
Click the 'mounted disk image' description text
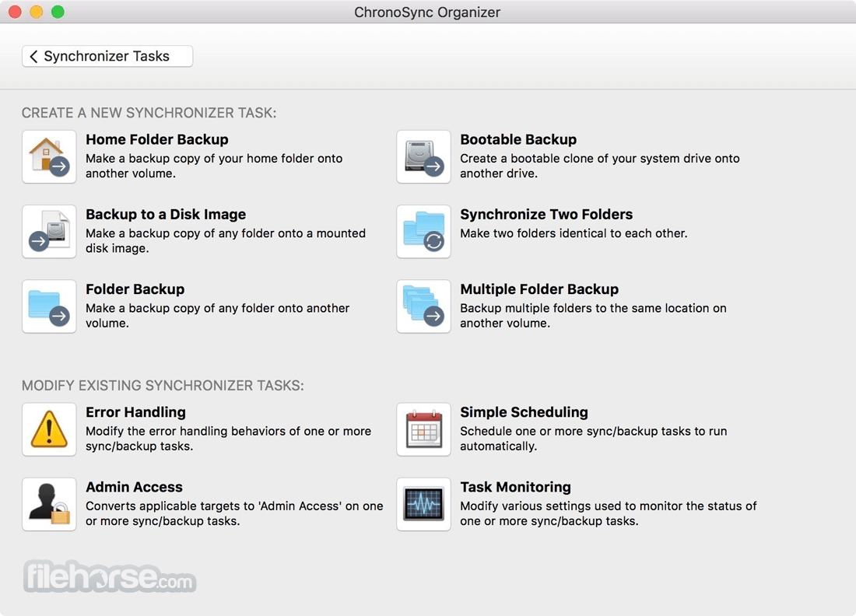click(x=226, y=240)
